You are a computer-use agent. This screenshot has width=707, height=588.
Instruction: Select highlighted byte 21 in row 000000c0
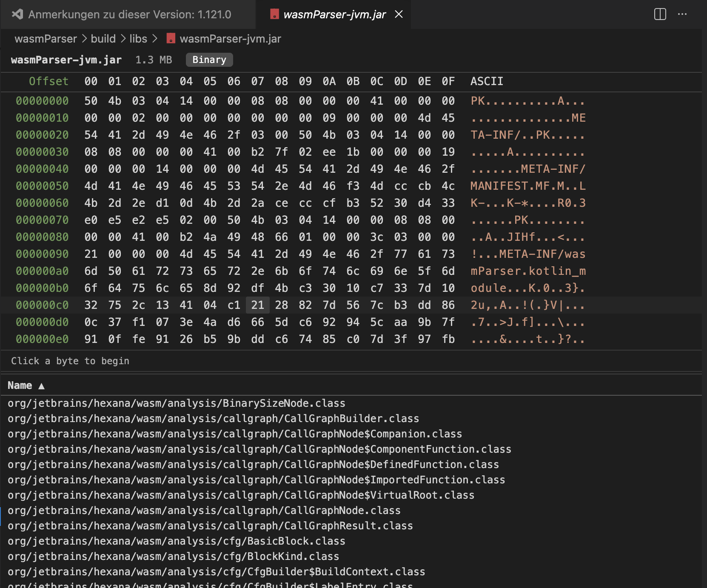[x=258, y=305]
